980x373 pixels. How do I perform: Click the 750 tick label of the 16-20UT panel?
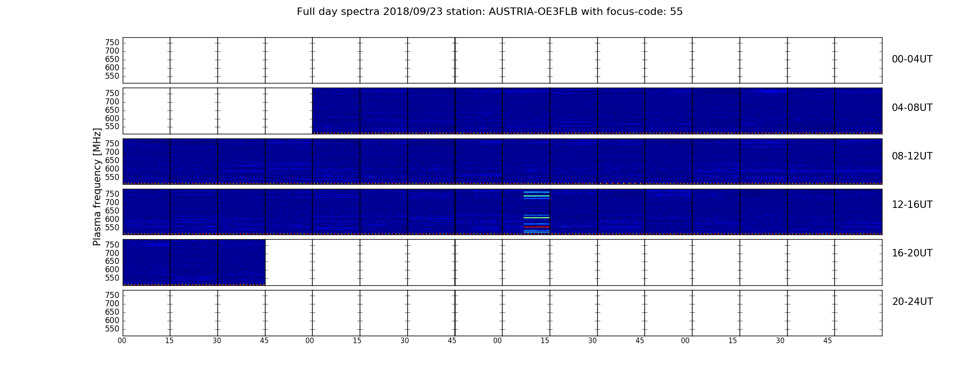pos(112,245)
